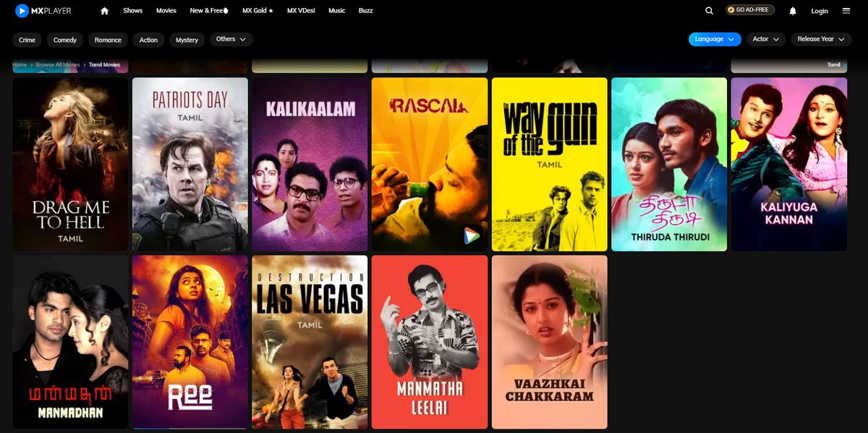Image resolution: width=868 pixels, height=433 pixels.
Task: Open the Language filter dropdown
Action: pos(715,39)
